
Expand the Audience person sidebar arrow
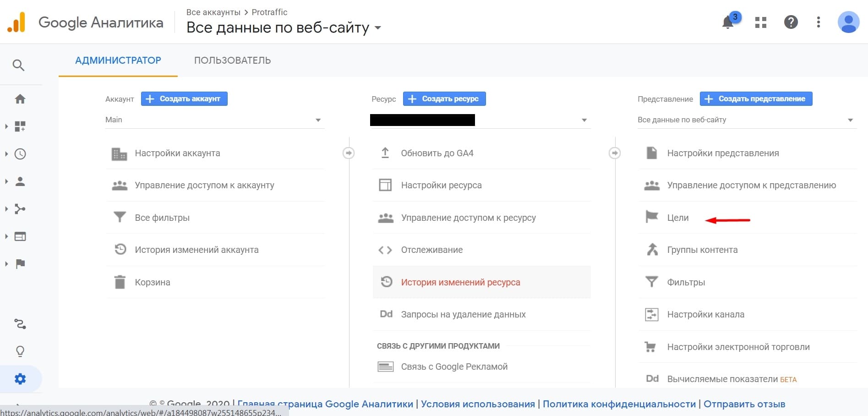pos(6,181)
